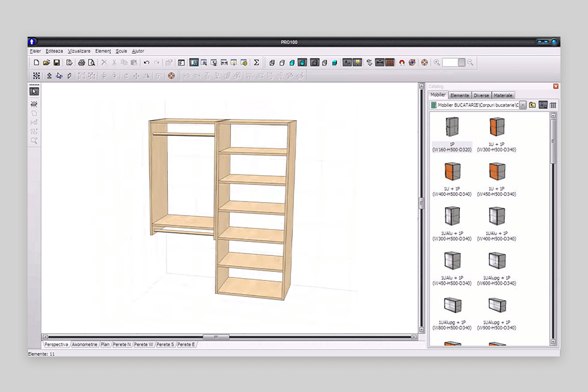Select 1UAlu + 1P W300-H500-D340 thumbnail
This screenshot has height=392, width=588.
click(x=452, y=216)
